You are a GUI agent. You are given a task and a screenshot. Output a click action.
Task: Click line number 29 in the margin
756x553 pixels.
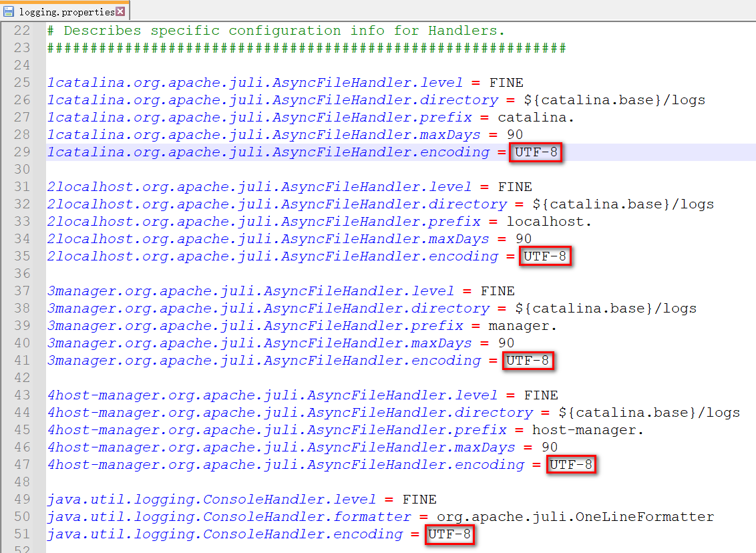pyautogui.click(x=22, y=152)
